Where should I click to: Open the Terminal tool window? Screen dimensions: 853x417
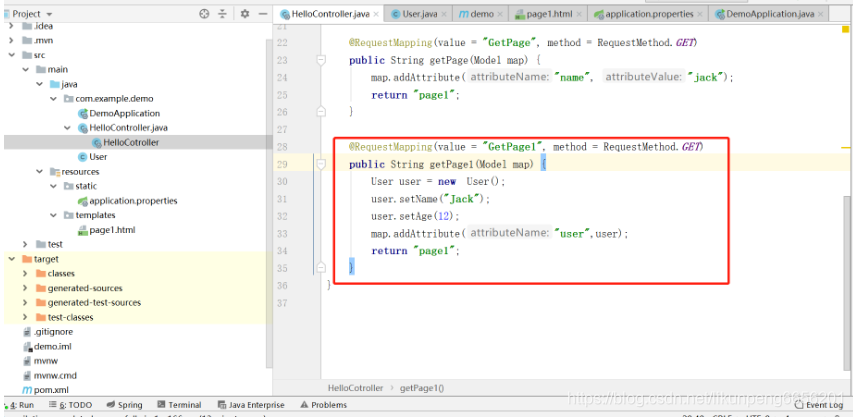[179, 404]
